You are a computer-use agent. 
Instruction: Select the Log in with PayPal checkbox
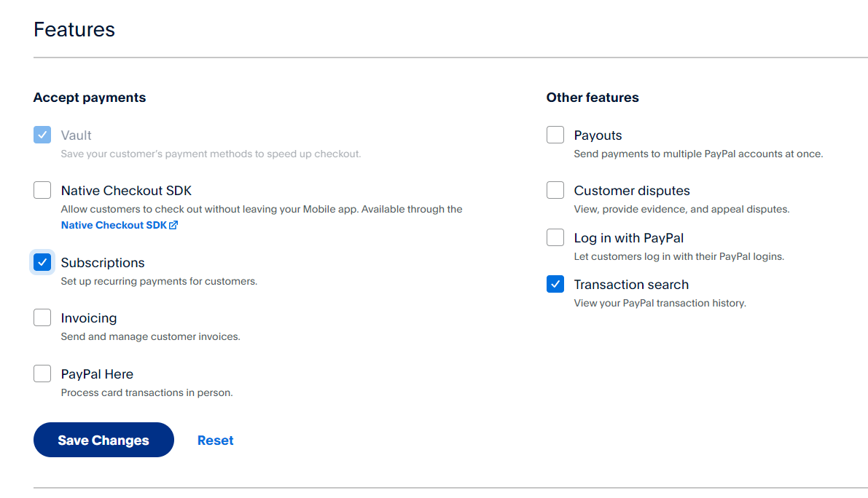click(555, 237)
